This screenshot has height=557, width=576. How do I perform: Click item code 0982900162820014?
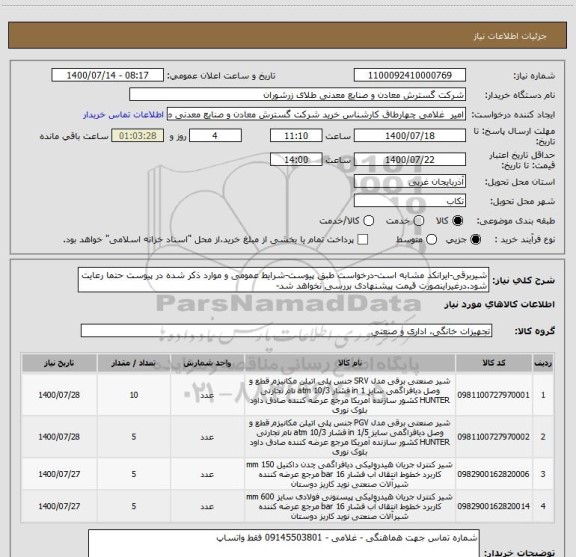(x=493, y=506)
